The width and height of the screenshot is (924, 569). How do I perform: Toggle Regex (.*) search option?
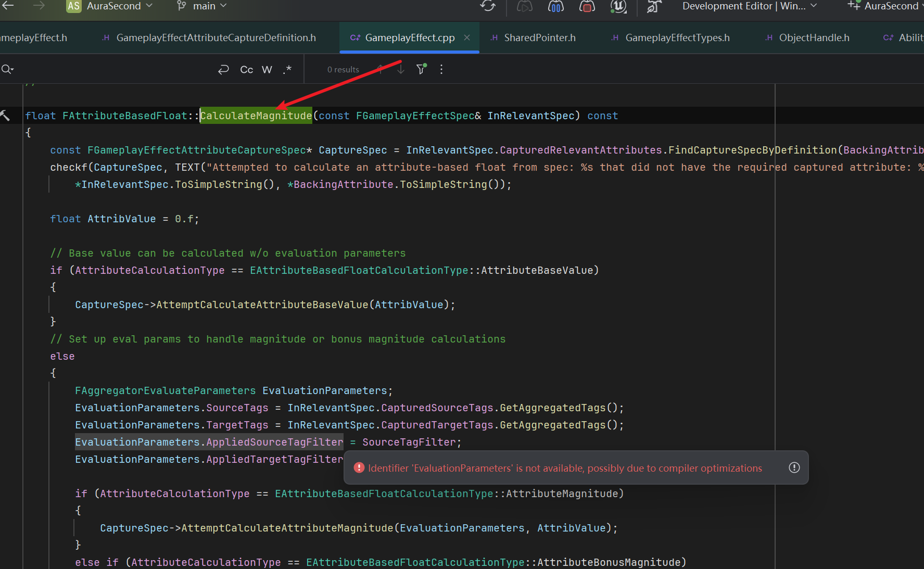click(287, 69)
